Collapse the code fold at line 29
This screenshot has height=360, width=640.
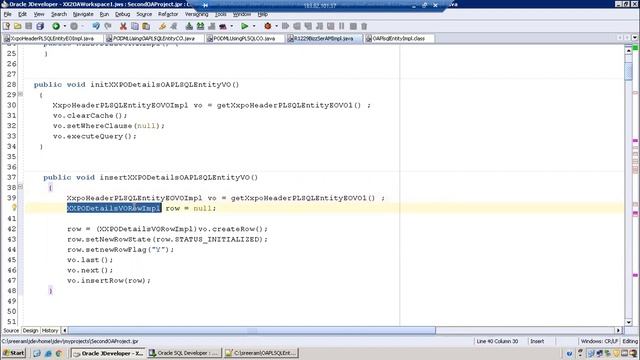click(x=20, y=94)
